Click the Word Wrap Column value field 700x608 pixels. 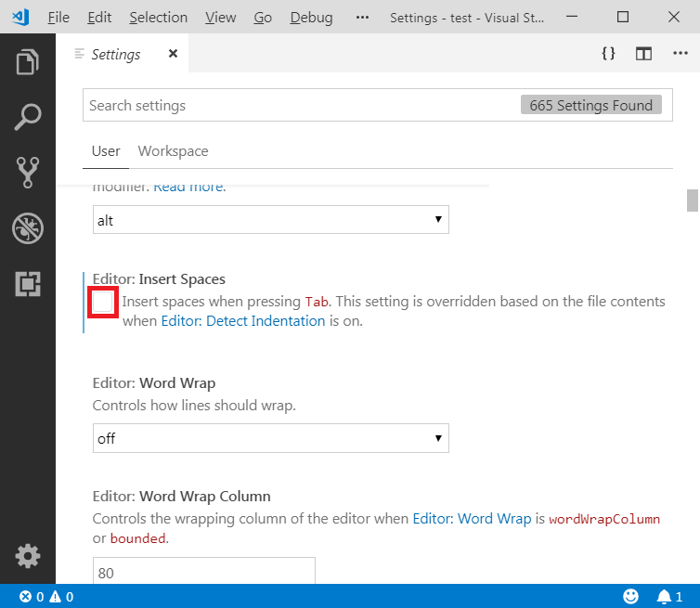tap(204, 571)
